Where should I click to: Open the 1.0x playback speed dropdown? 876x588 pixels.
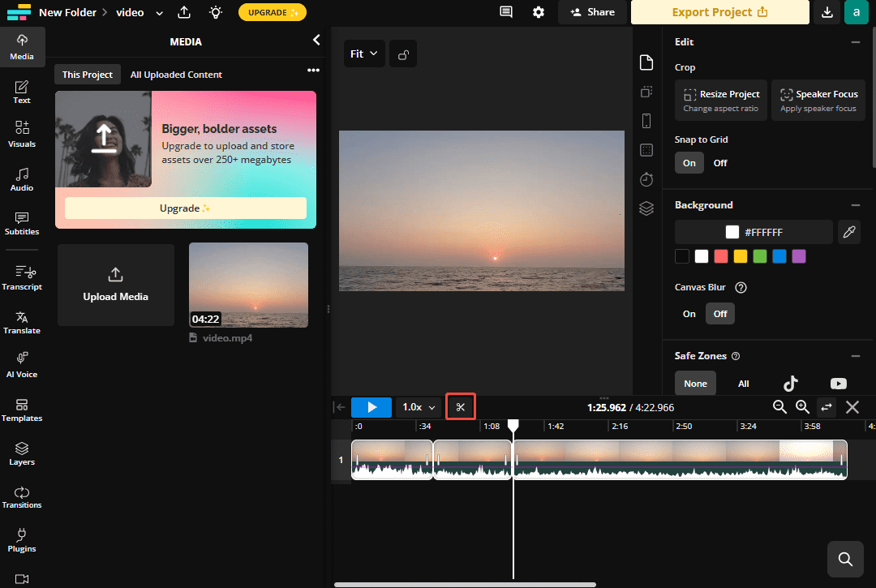click(x=419, y=407)
